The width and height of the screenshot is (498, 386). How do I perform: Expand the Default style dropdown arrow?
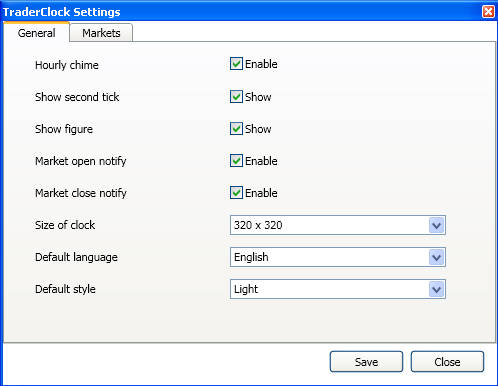pos(436,289)
